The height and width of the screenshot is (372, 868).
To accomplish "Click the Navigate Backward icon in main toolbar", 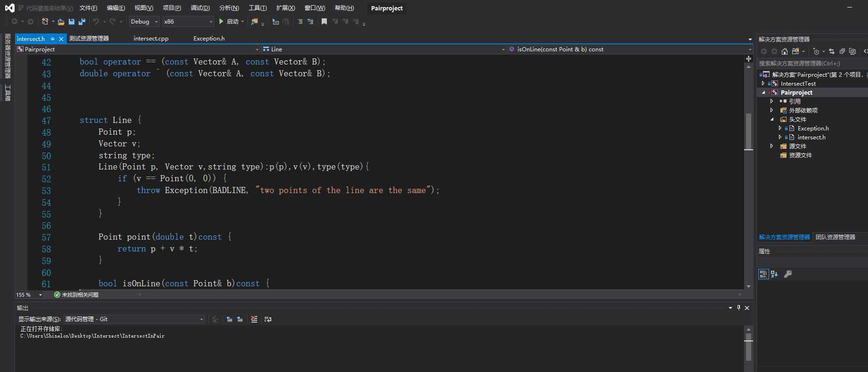I will click(15, 22).
